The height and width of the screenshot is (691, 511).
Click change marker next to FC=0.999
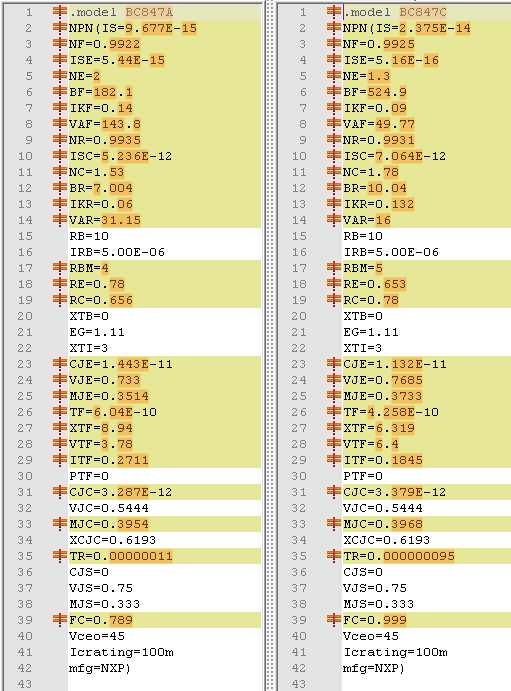tap(334, 620)
